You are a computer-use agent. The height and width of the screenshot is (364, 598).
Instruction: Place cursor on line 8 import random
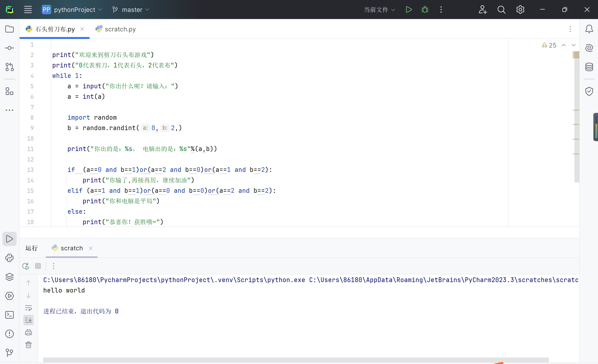pyautogui.click(x=92, y=118)
